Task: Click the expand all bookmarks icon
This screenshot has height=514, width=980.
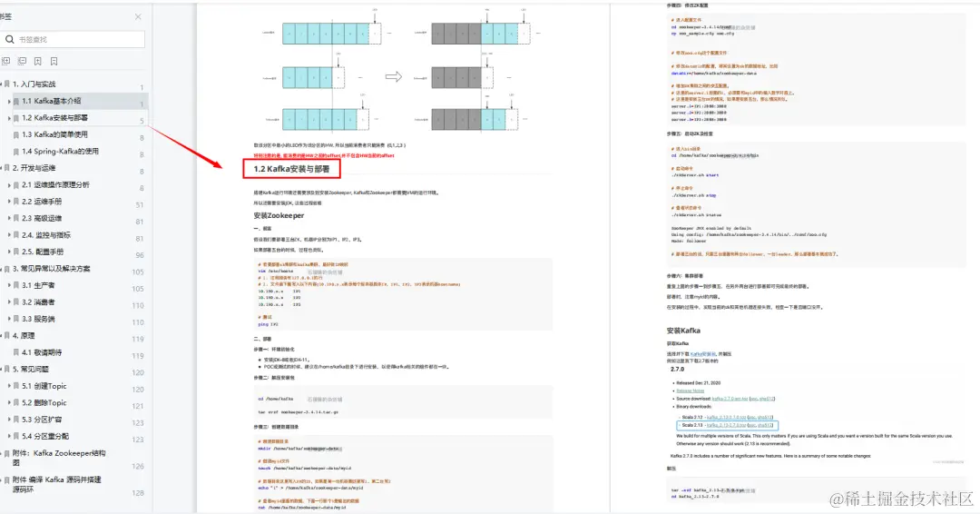Action: 6,61
